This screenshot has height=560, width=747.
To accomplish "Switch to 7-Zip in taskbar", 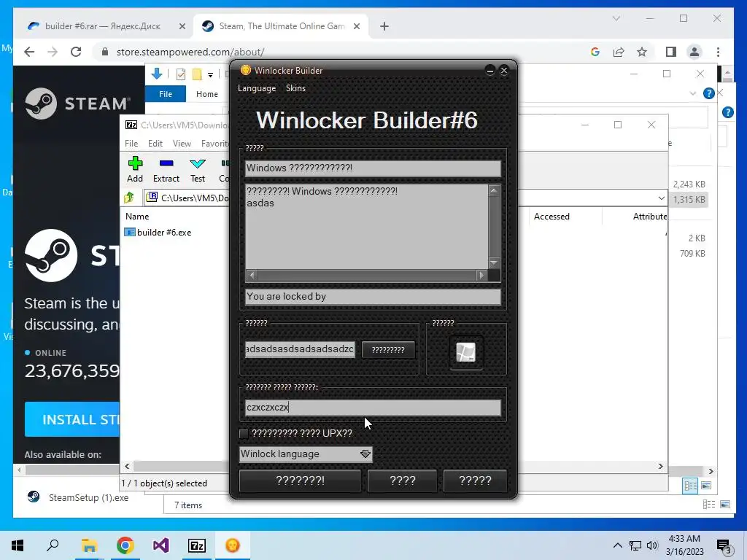I will coord(197,545).
